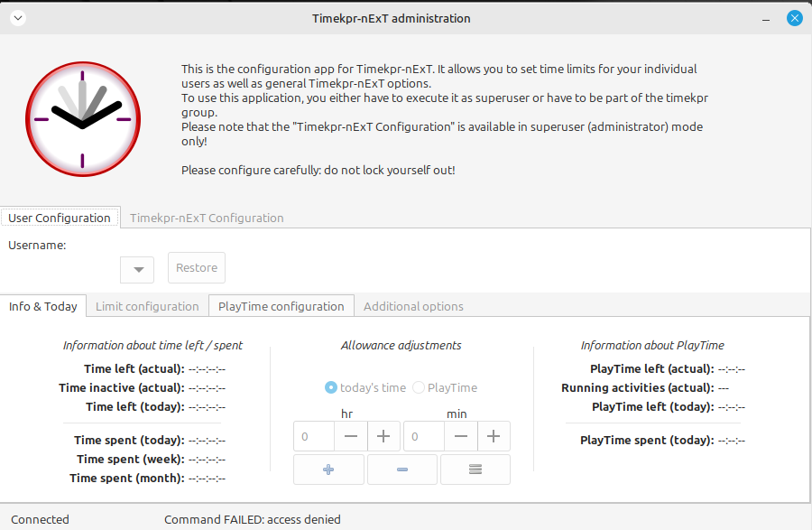Increase the min value with plus
Screen dimensions: 812x530
[494, 436]
